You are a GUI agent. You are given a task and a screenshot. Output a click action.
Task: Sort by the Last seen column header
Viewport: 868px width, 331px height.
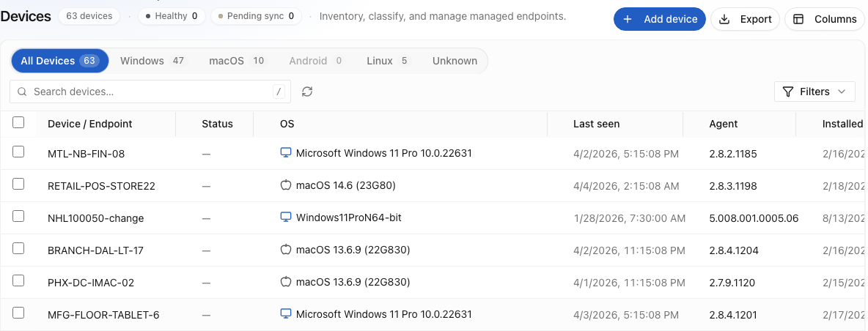[x=596, y=124]
